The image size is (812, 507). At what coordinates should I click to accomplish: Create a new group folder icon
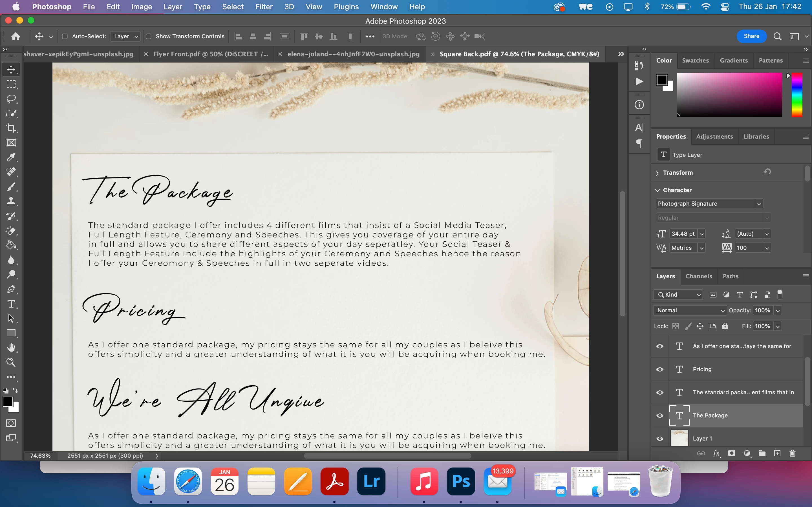tap(762, 453)
